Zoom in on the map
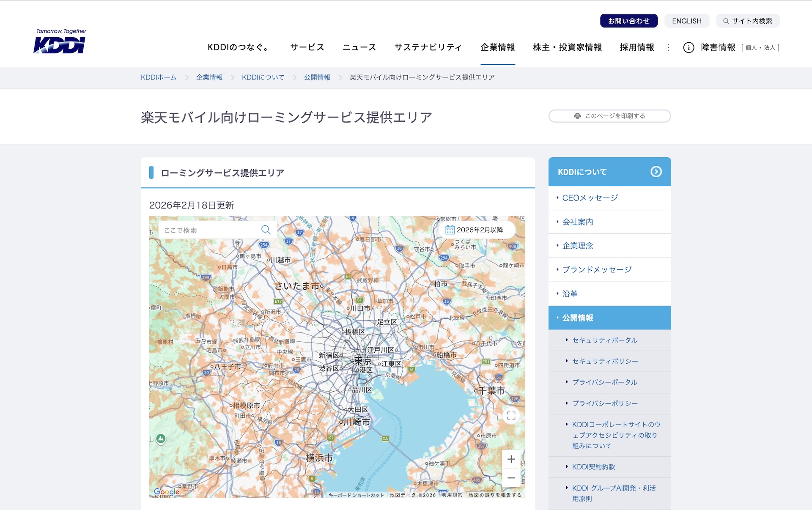Viewport: 812px width, 510px height. (x=511, y=459)
